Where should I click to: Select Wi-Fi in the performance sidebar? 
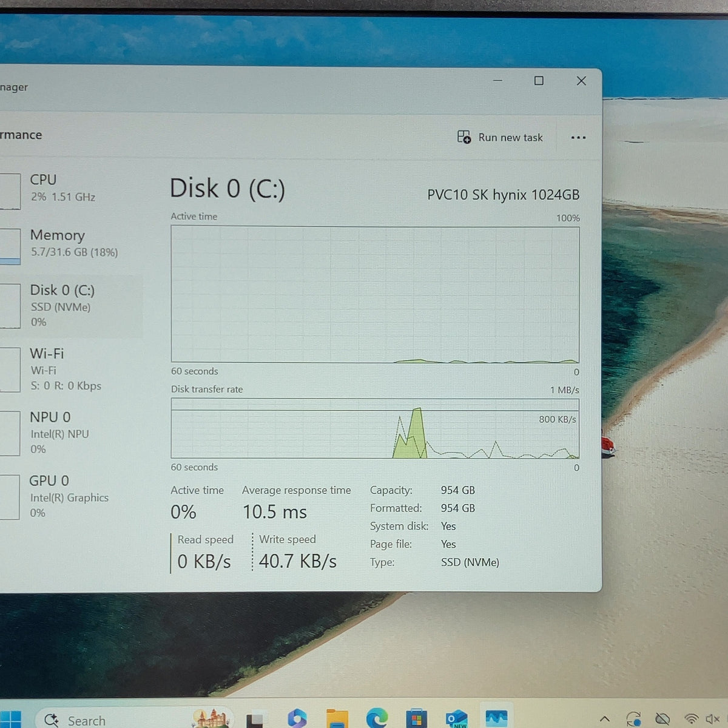(71, 369)
